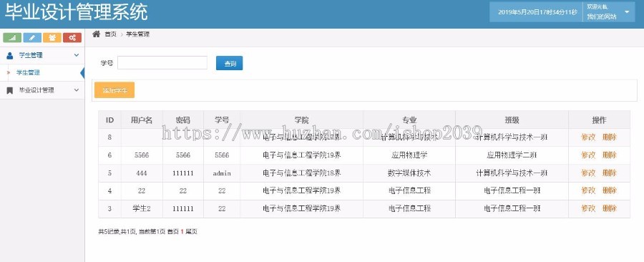Click 修改 for row ID 8
Screen dimensions: 644x262
point(588,137)
